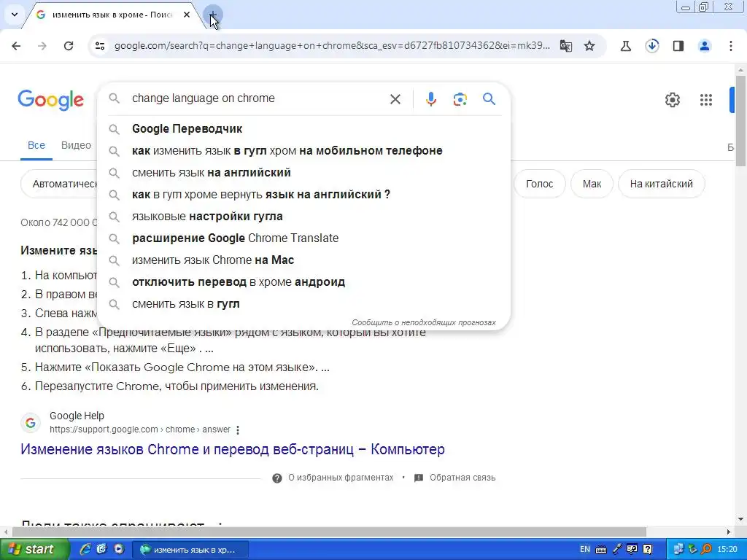This screenshot has width=747, height=560.
Task: Toggle the side panel
Action: pos(678,46)
